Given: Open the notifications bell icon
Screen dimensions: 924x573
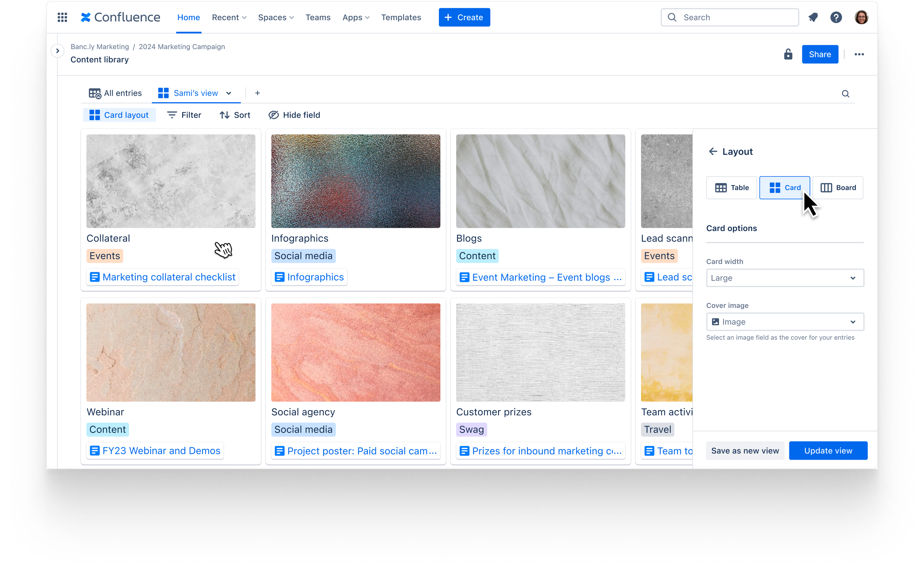Looking at the screenshot, I should pos(813,17).
